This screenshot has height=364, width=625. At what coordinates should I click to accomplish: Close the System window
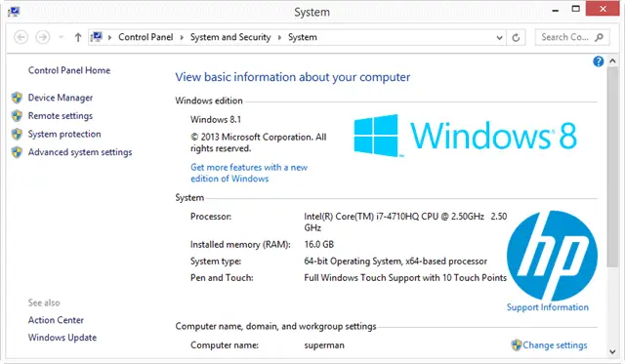[x=603, y=9]
